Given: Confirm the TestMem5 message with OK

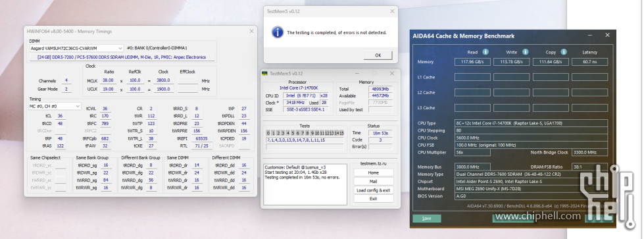Looking at the screenshot, I should point(378,55).
